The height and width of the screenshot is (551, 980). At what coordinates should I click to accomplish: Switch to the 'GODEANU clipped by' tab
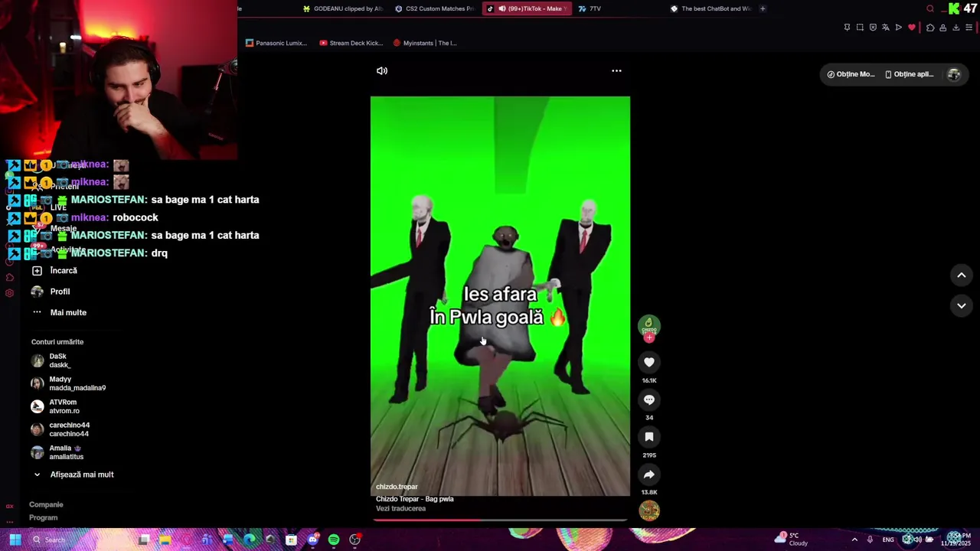tap(343, 8)
